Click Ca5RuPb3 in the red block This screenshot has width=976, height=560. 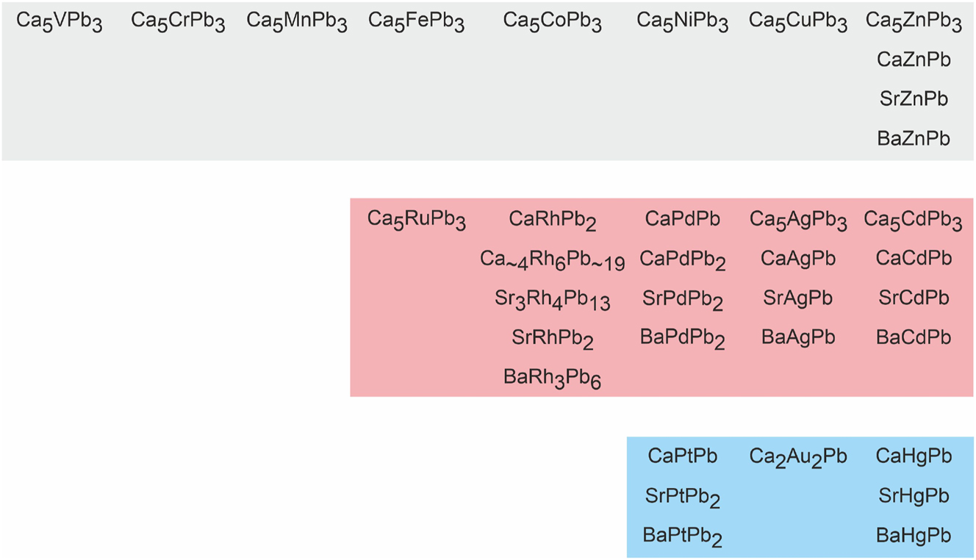(x=416, y=219)
